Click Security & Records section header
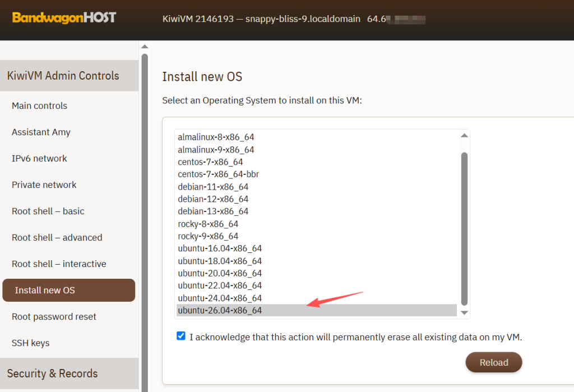574x392 pixels. tap(69, 373)
